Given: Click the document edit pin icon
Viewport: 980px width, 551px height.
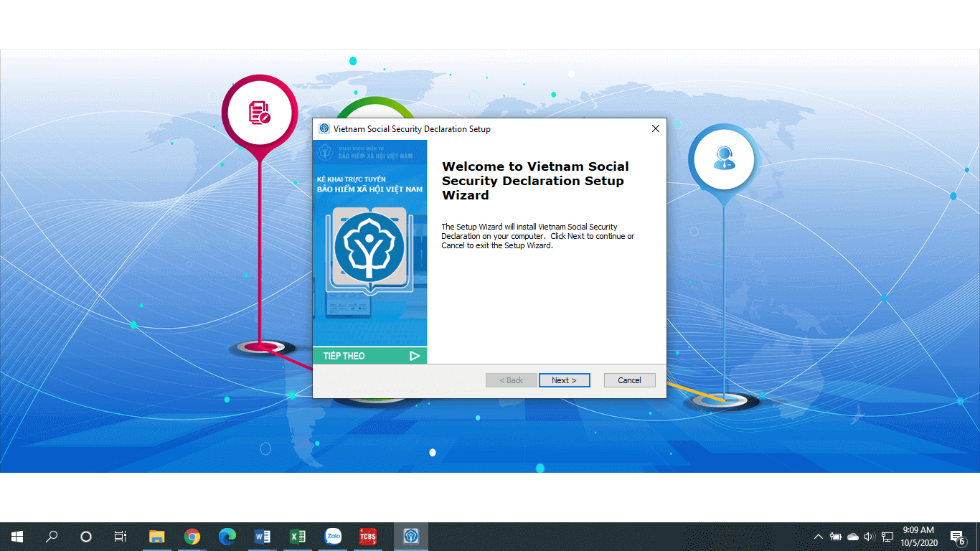Looking at the screenshot, I should pyautogui.click(x=259, y=113).
